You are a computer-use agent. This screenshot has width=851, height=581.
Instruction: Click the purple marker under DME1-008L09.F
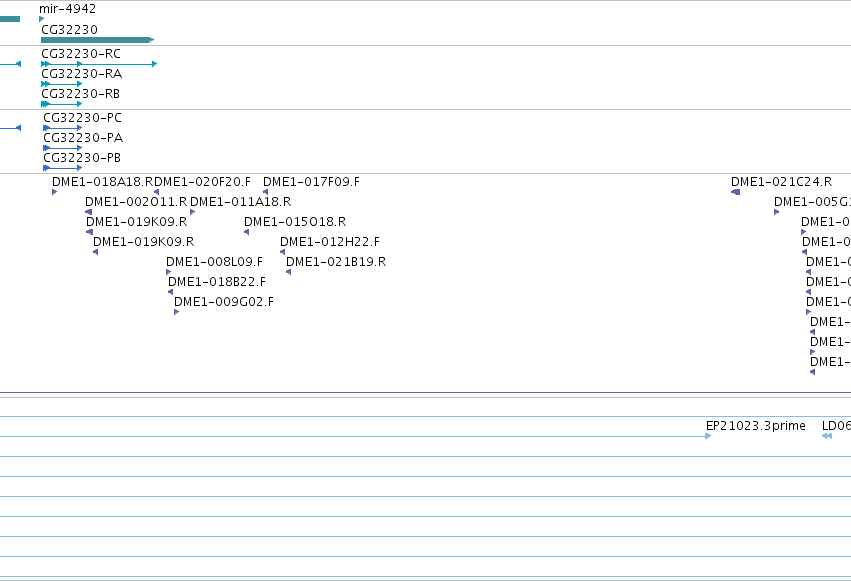(x=169, y=272)
